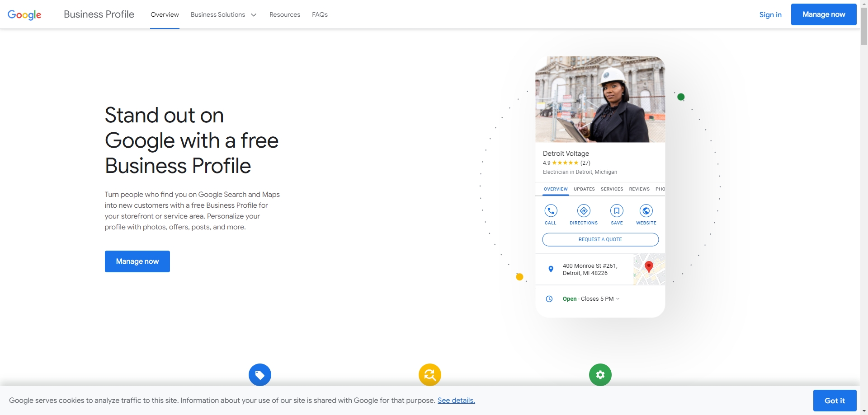Click the map thumbnail with red marker
The image size is (868, 415).
click(649, 269)
